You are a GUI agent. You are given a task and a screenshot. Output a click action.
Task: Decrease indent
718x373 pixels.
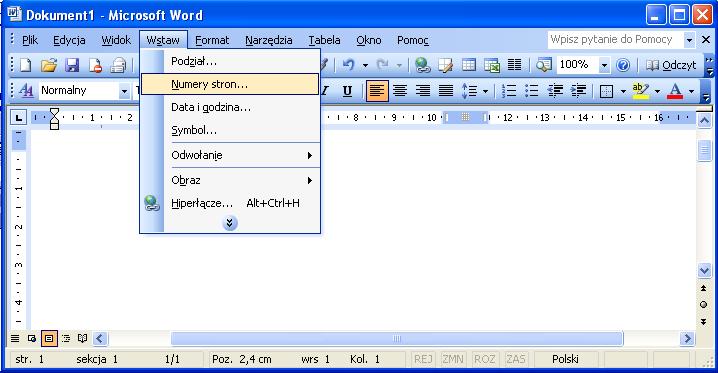pyautogui.click(x=555, y=91)
